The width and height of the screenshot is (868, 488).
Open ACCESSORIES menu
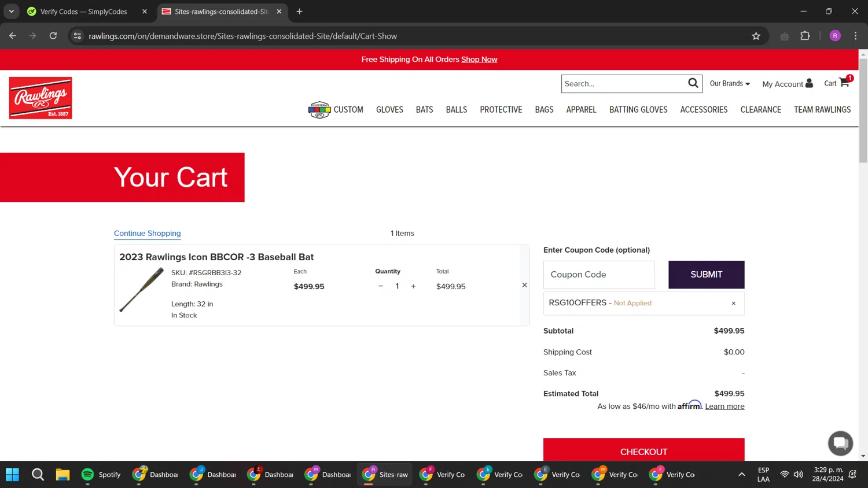click(x=704, y=109)
